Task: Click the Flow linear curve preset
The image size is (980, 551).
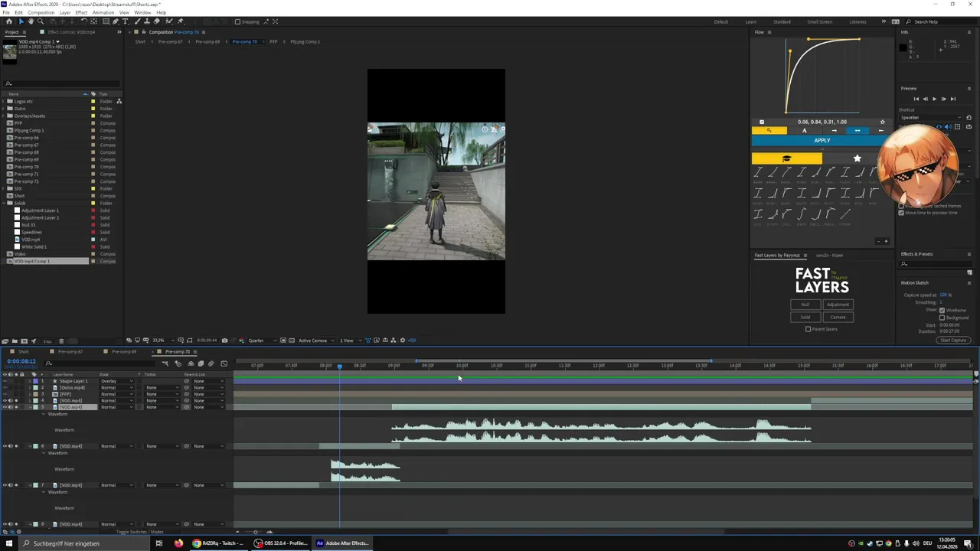Action: coord(846,215)
